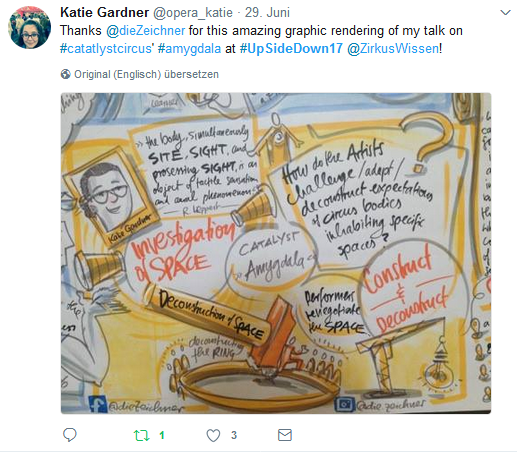Open Katie Gardner display name link
This screenshot has width=517, height=452.
[104, 13]
